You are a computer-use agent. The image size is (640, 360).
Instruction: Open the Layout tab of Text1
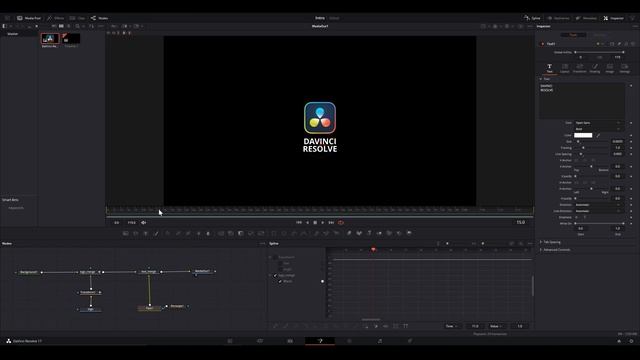click(564, 68)
